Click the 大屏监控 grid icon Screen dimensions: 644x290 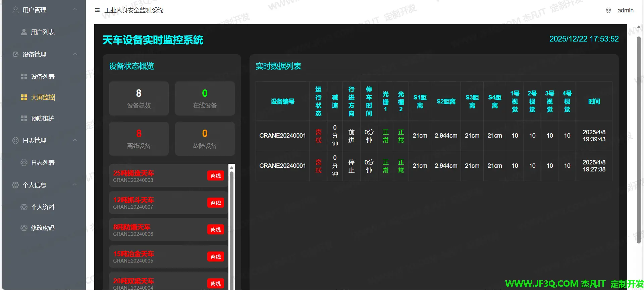(x=24, y=97)
